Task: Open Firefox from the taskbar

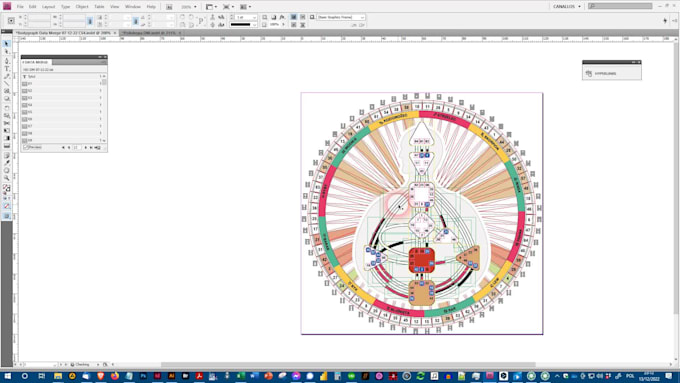Action: pyautogui.click(x=114, y=376)
